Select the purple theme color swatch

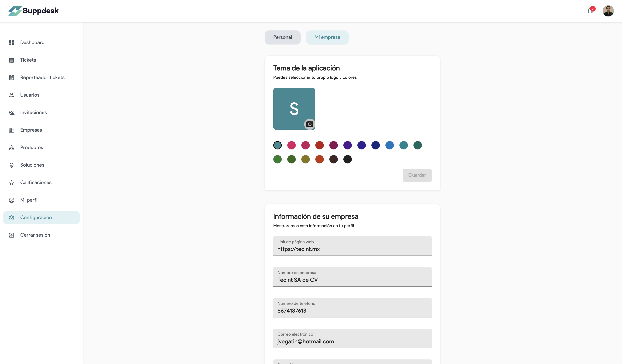tap(348, 145)
